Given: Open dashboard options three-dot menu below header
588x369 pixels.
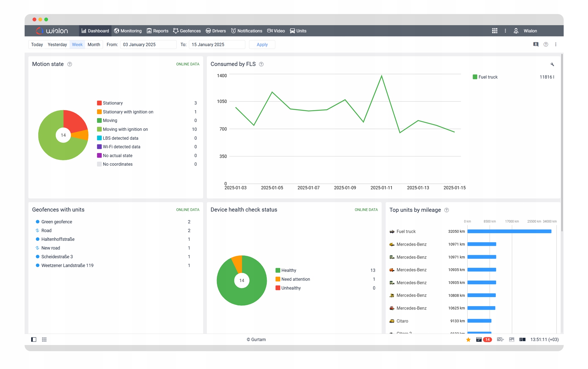Looking at the screenshot, I should [x=555, y=44].
